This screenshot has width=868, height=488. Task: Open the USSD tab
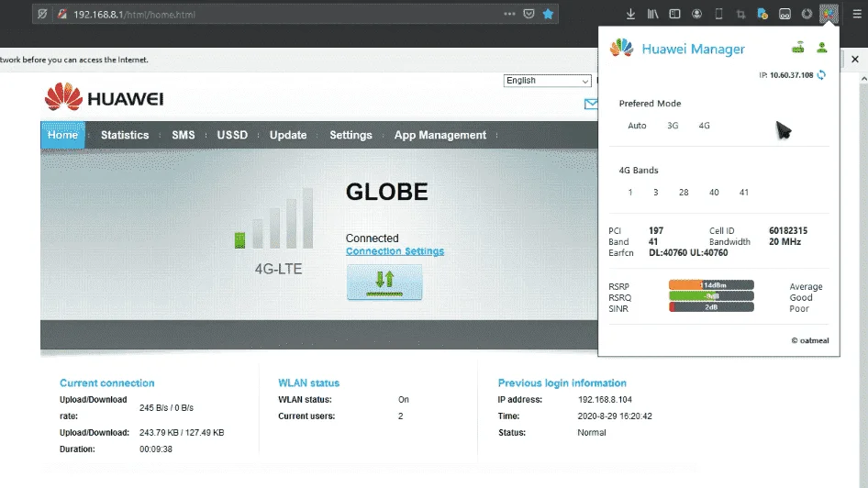[232, 135]
